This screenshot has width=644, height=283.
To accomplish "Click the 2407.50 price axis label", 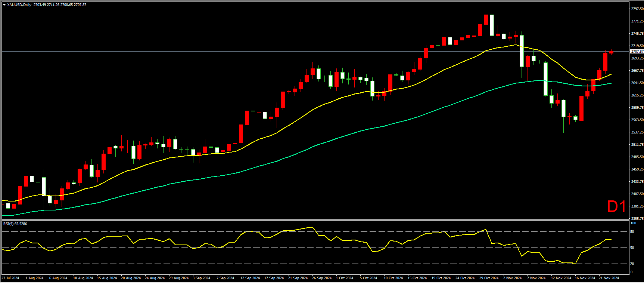I will (637, 194).
